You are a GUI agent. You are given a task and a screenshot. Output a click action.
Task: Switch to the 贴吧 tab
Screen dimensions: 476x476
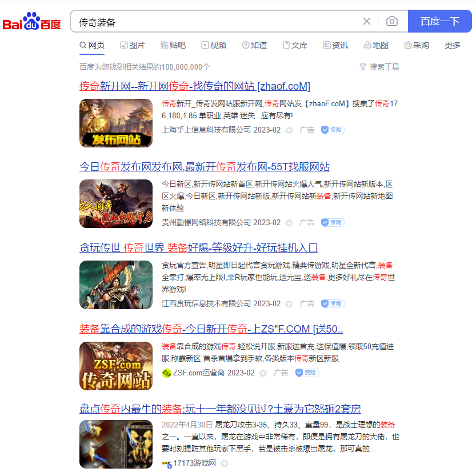pyautogui.click(x=173, y=46)
